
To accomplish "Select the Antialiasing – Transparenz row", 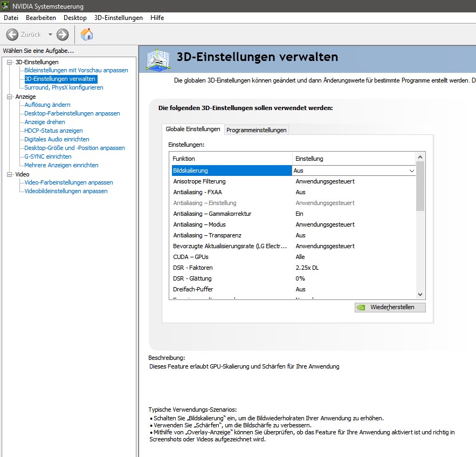I will pos(294,235).
